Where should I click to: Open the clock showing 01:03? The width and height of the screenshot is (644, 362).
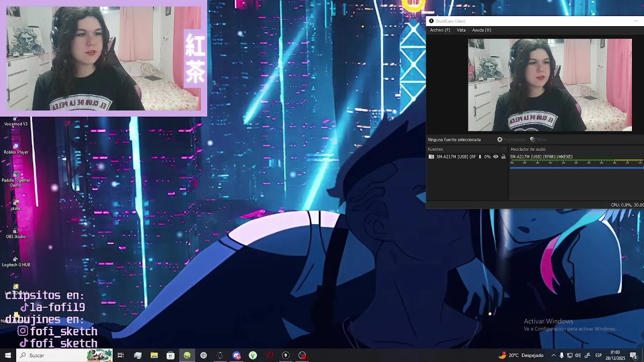pyautogui.click(x=615, y=355)
